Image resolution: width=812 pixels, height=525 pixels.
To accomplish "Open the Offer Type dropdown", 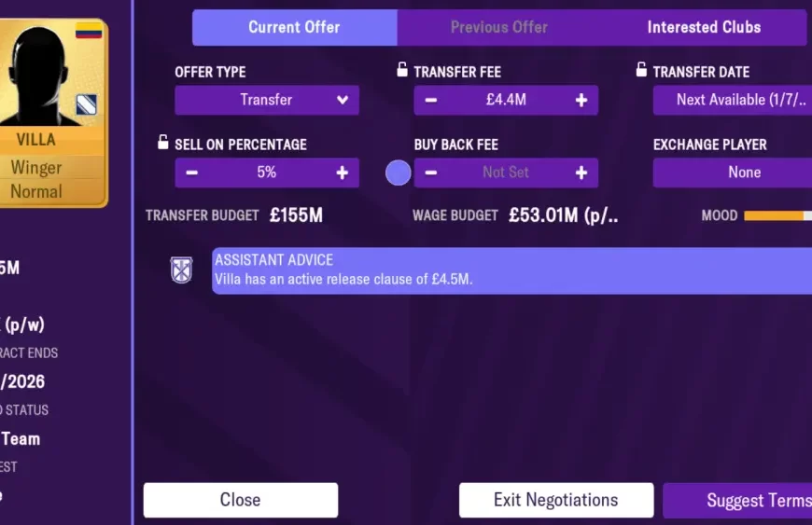I will click(267, 101).
